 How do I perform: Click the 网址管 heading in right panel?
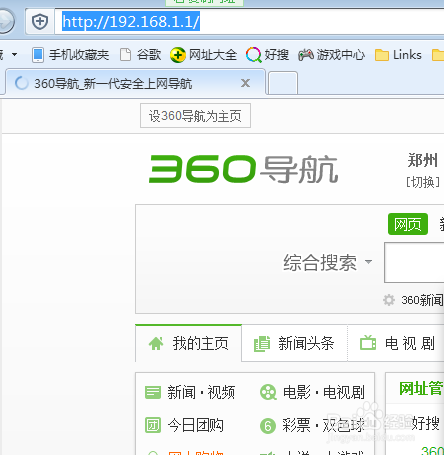(421, 388)
